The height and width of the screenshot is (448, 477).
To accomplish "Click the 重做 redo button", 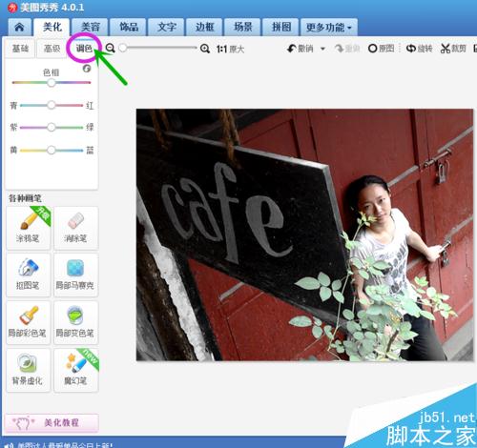I will click(347, 49).
